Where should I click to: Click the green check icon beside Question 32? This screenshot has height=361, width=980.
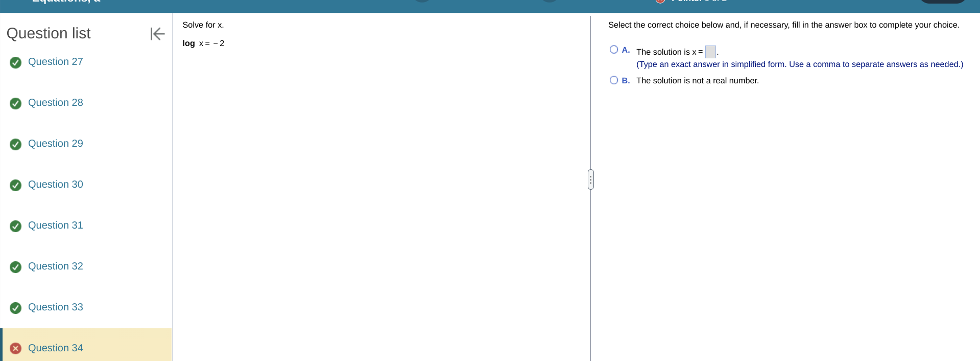tap(16, 267)
